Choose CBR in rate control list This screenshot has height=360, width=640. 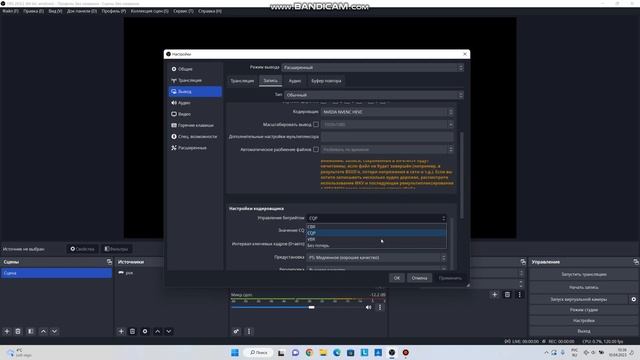coord(376,227)
